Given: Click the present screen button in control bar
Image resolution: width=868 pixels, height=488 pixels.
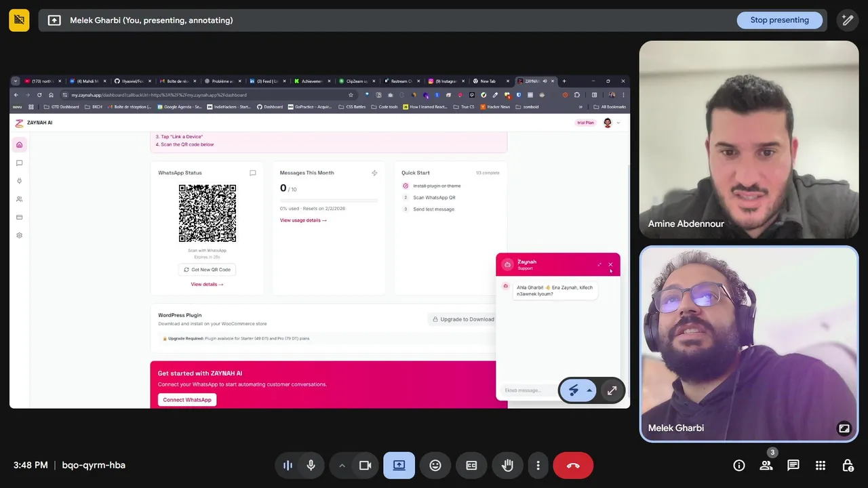Looking at the screenshot, I should coord(399,466).
